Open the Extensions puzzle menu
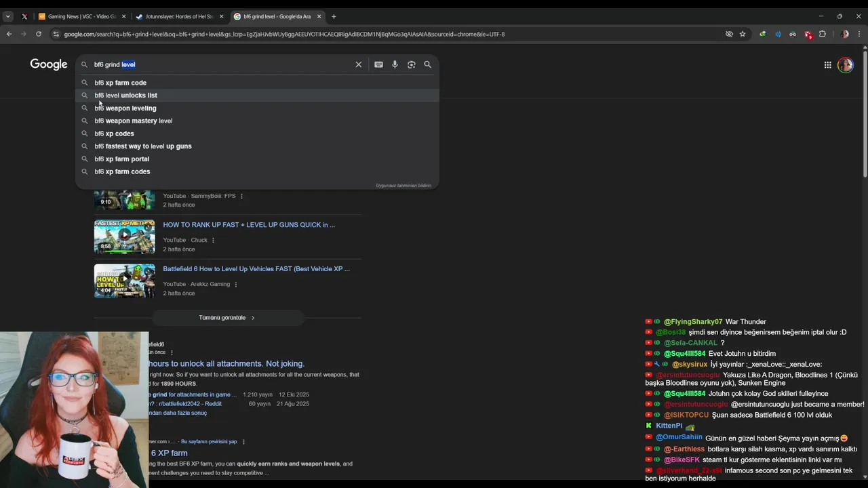The image size is (868, 488). point(823,34)
